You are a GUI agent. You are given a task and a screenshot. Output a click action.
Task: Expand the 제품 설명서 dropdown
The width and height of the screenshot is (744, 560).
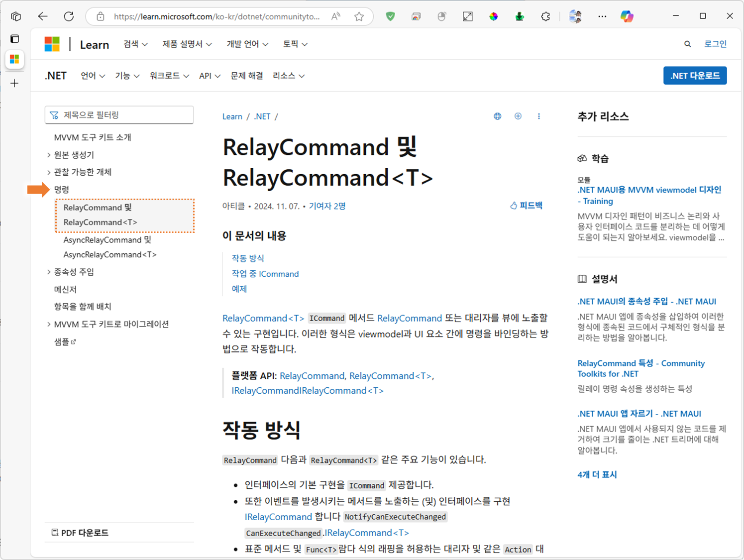click(187, 44)
